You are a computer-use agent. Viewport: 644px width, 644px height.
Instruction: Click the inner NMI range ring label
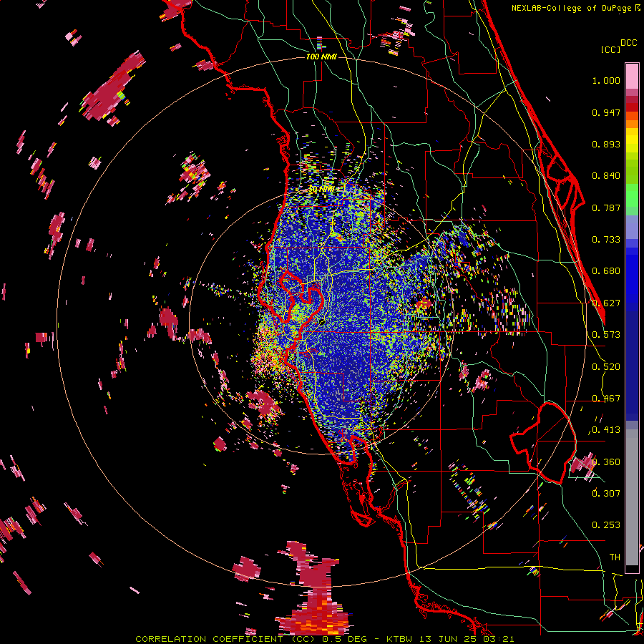pyautogui.click(x=321, y=190)
